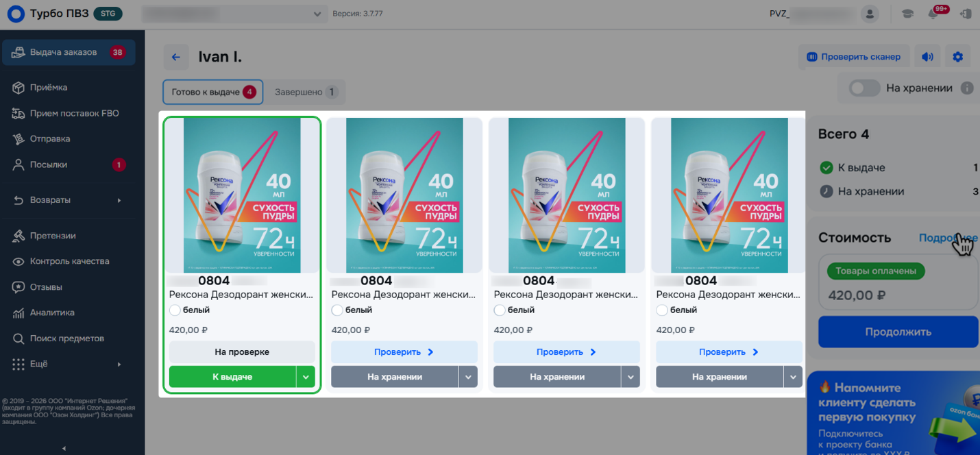Viewport: 980px width, 455px height.
Task: Click Проверить in the last product card
Action: [x=729, y=352]
